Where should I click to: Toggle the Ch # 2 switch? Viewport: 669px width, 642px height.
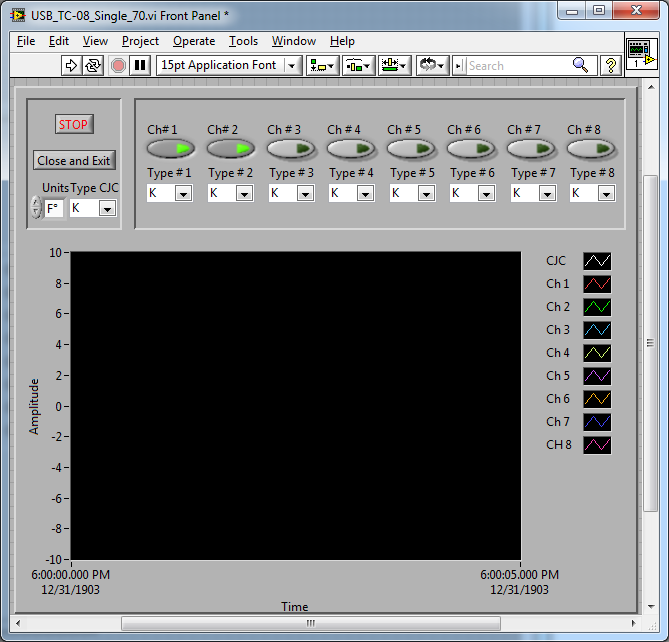231,149
